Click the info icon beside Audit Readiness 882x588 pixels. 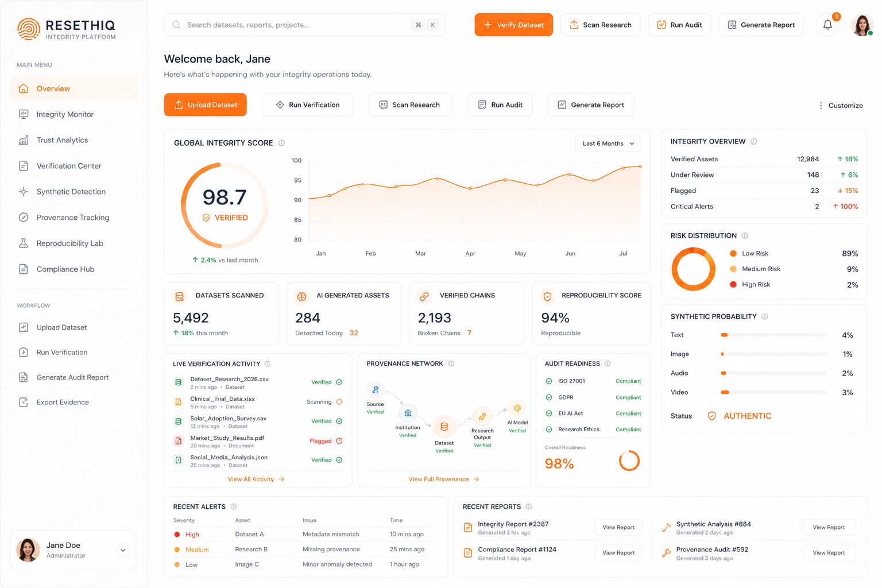(608, 363)
